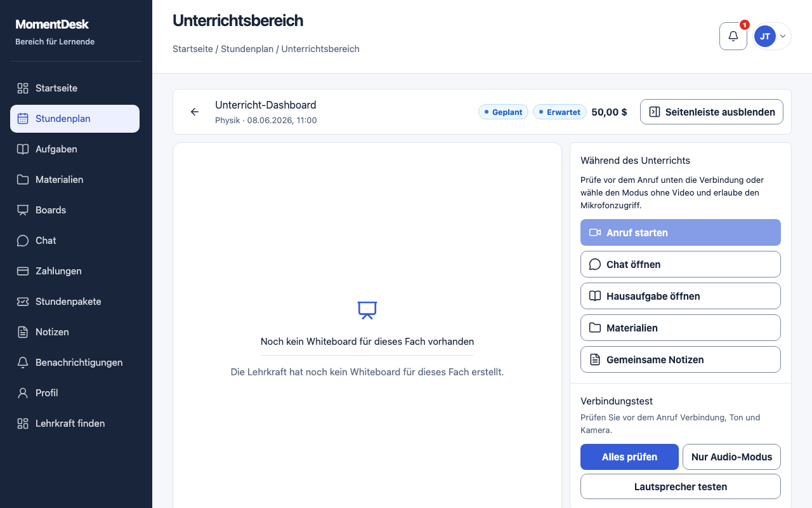Click the Erwartet status badge
Image resolution: width=812 pixels, height=508 pixels.
pyautogui.click(x=560, y=112)
